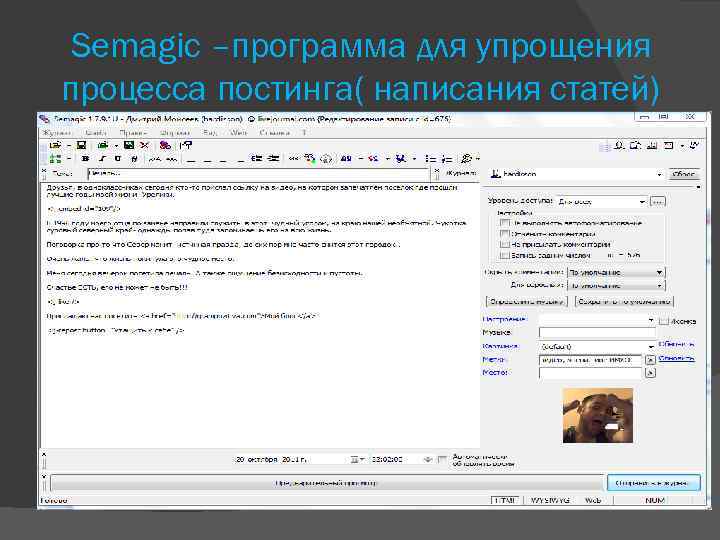The image size is (720, 540).
Task: Open the Уровень доступа dropdown
Action: 602,202
